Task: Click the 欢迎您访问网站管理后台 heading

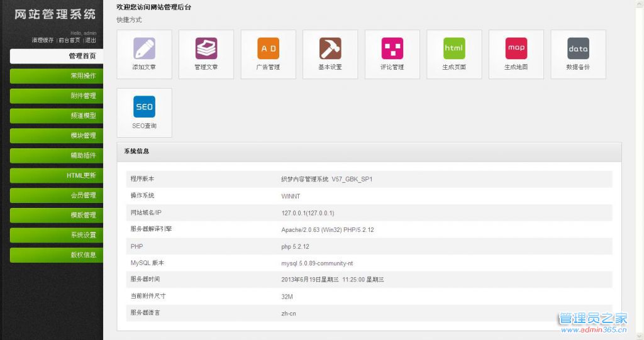Action: click(x=154, y=7)
